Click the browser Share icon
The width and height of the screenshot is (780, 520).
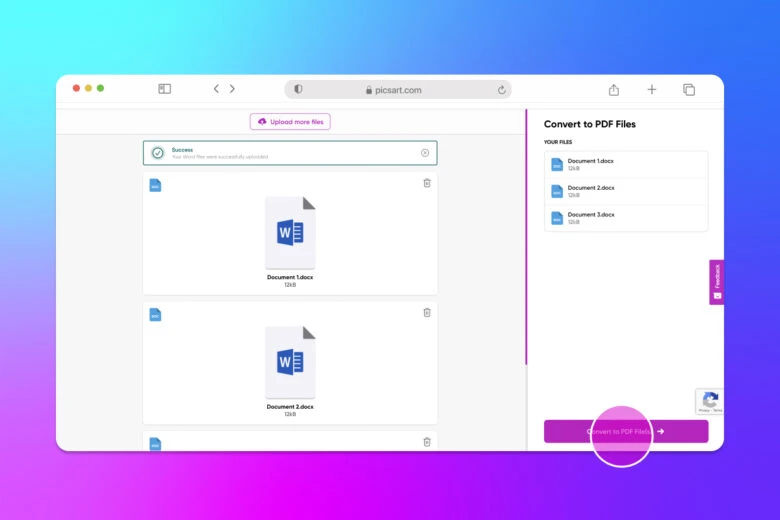[614, 89]
